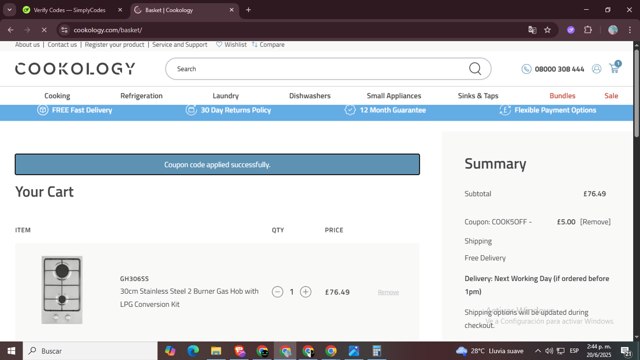Click the search magnifier icon
Screen dimensions: 640x360
[475, 69]
